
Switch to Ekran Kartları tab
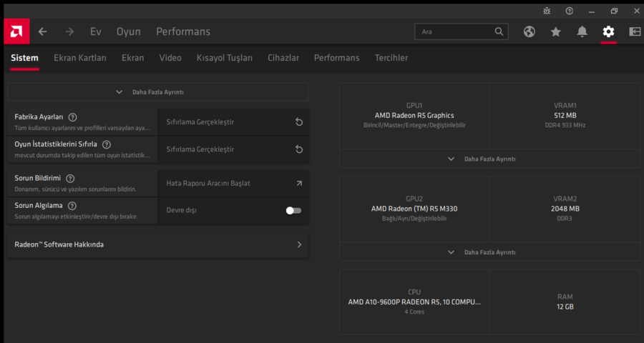coord(80,58)
